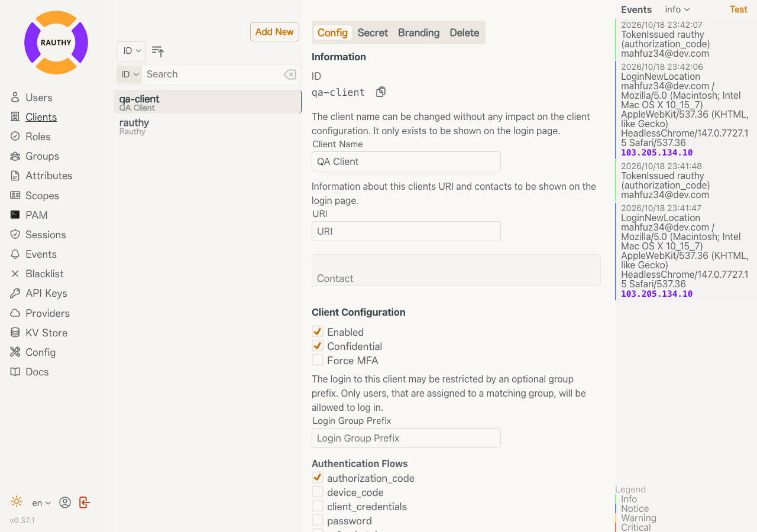The width and height of the screenshot is (757, 532).
Task: Click the v0.37.1 version label
Action: point(22,521)
